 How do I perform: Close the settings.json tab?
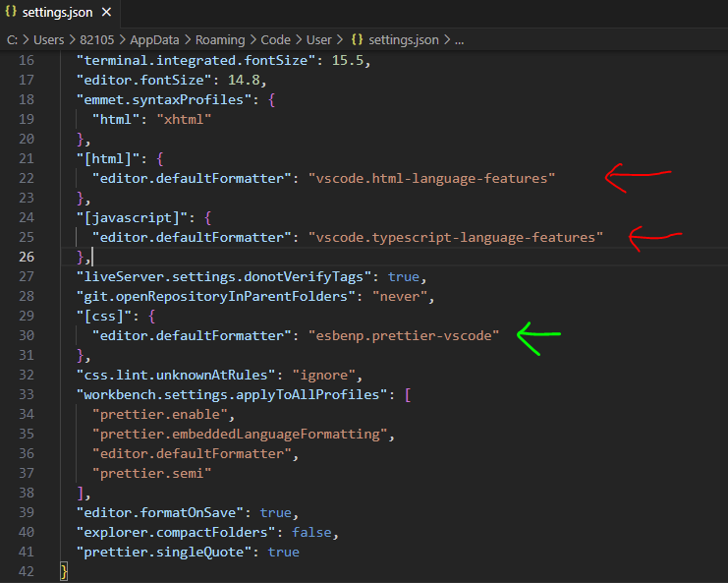[106, 12]
